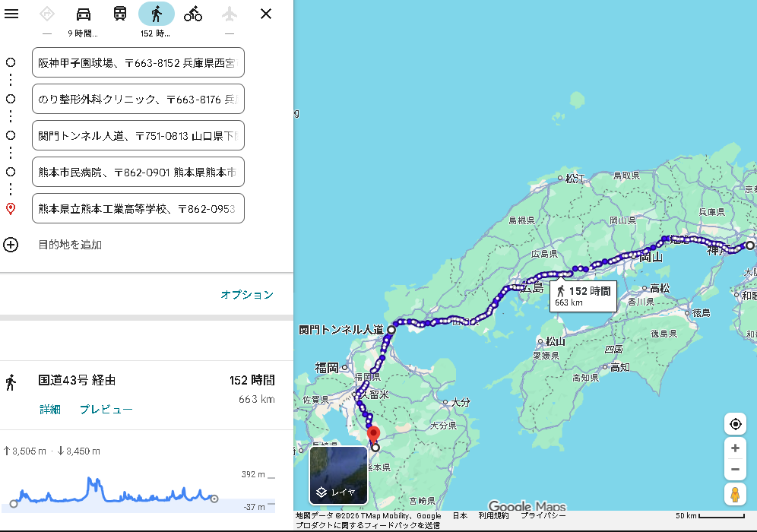
Task: Open route details (詳細)
Action: tap(50, 410)
